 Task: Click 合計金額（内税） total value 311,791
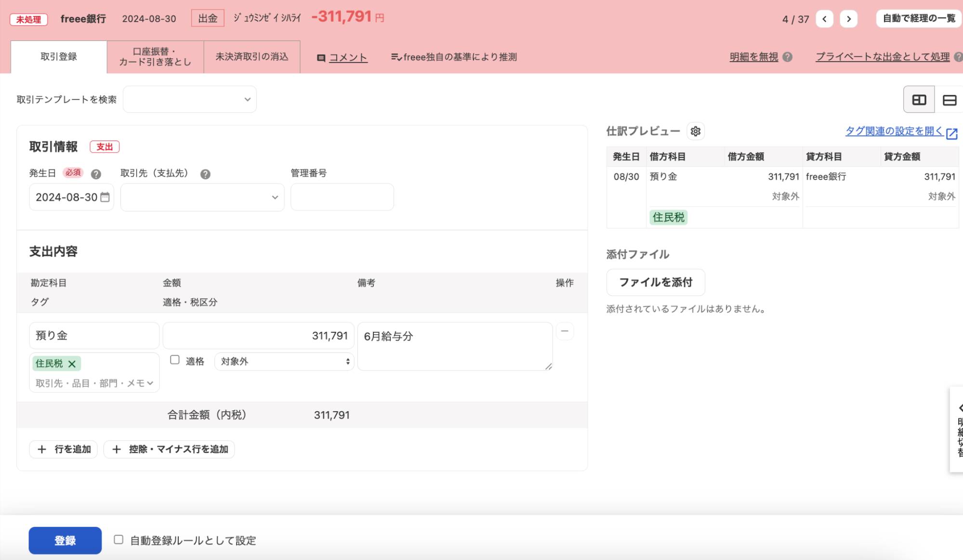click(332, 415)
